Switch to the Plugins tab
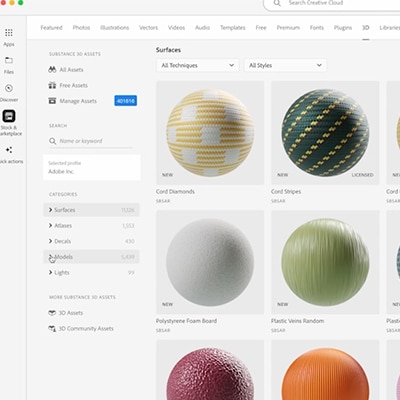 (x=343, y=28)
